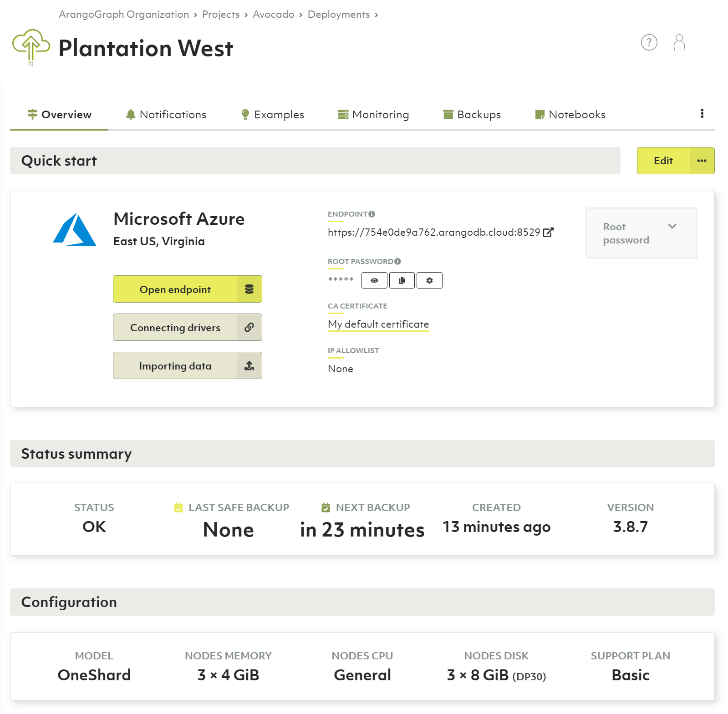Open the tab bar vertical dots menu
The height and width of the screenshot is (714, 728).
[x=702, y=114]
